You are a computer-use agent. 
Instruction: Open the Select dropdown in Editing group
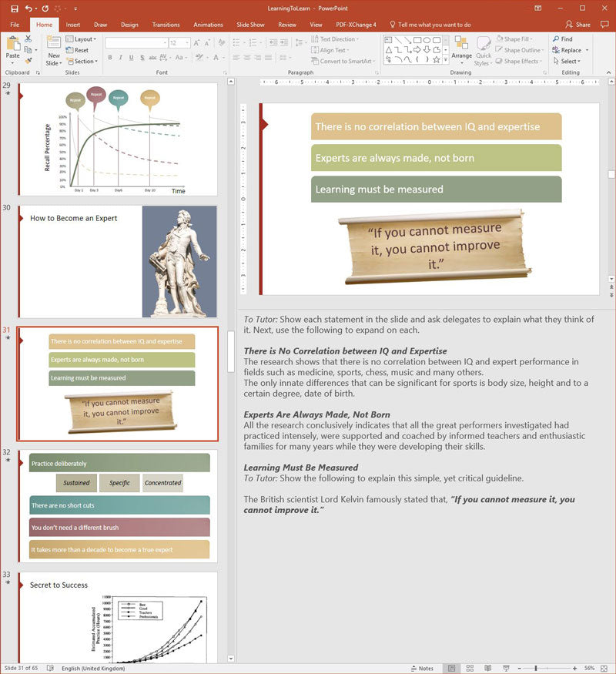pyautogui.click(x=567, y=62)
